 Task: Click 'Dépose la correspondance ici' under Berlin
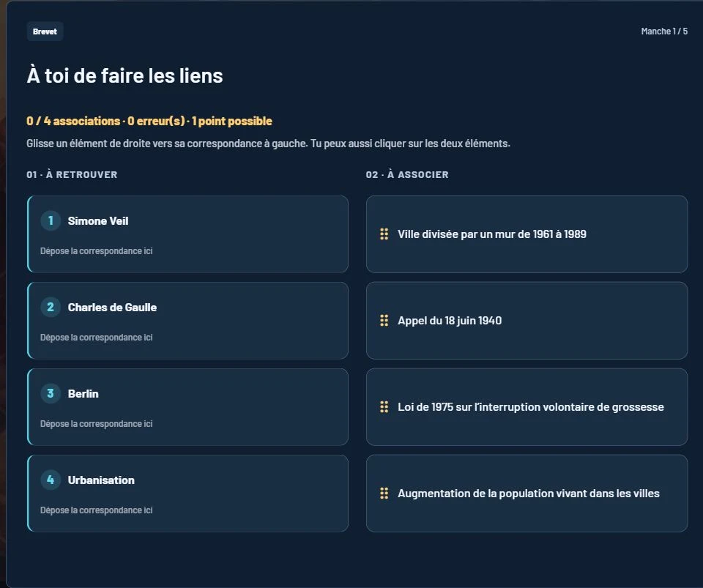[97, 424]
